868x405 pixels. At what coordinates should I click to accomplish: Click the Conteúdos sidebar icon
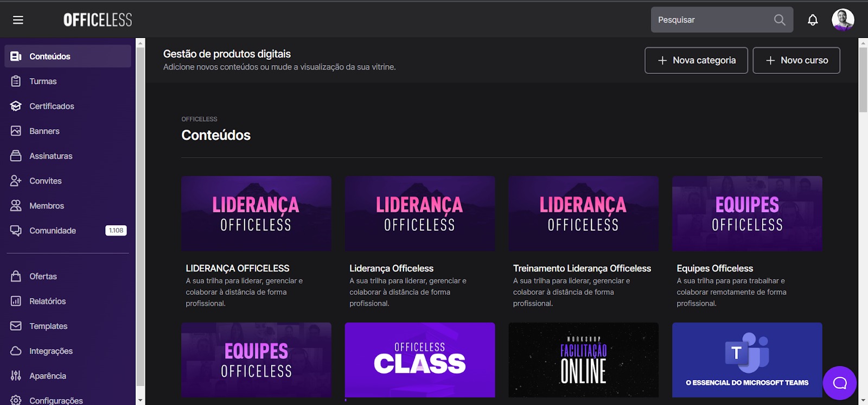pos(16,56)
